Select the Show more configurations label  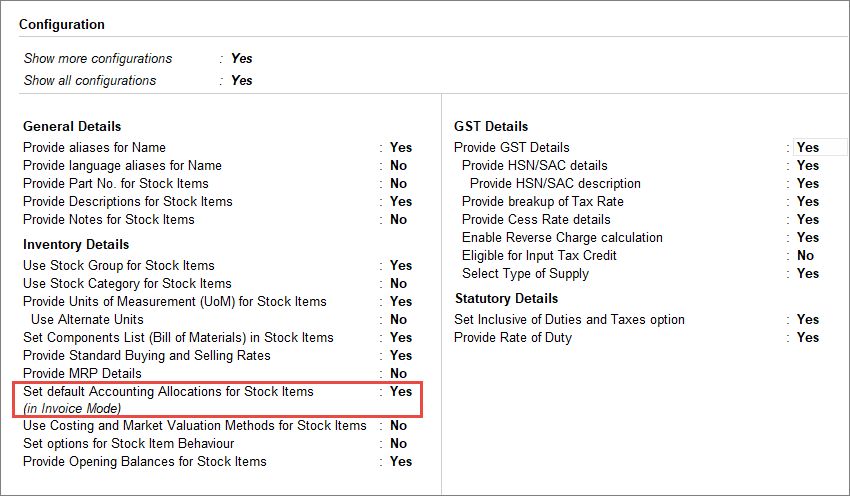coord(98,59)
